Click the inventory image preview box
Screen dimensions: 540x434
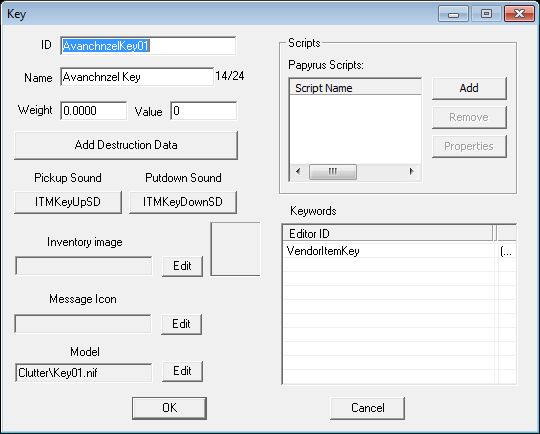236,249
